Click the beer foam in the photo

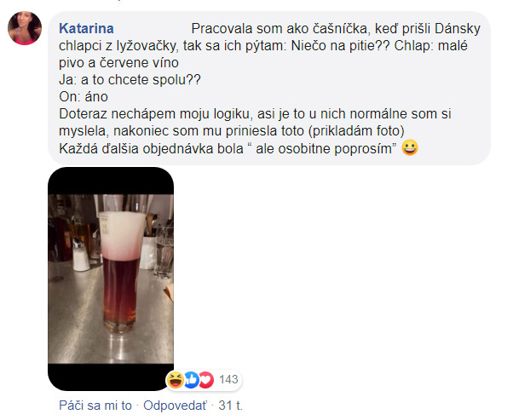point(122,234)
